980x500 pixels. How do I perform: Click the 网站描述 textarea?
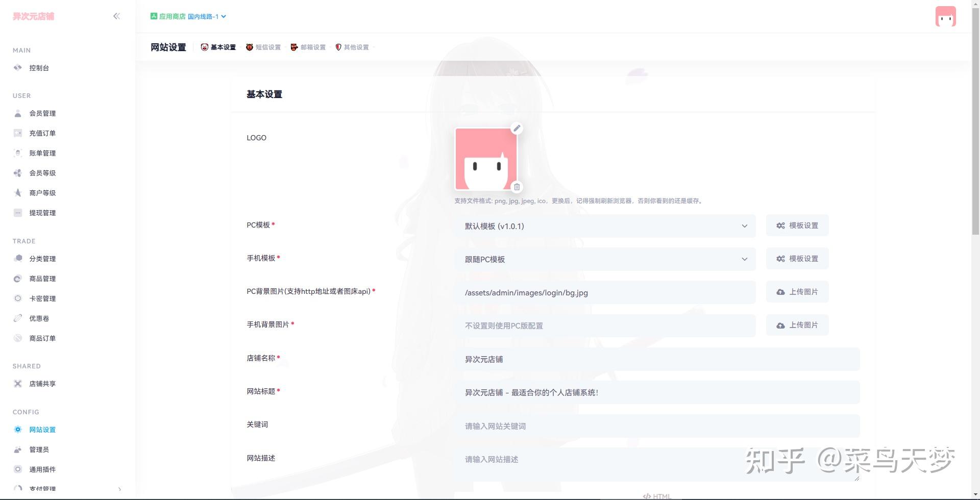(657, 464)
